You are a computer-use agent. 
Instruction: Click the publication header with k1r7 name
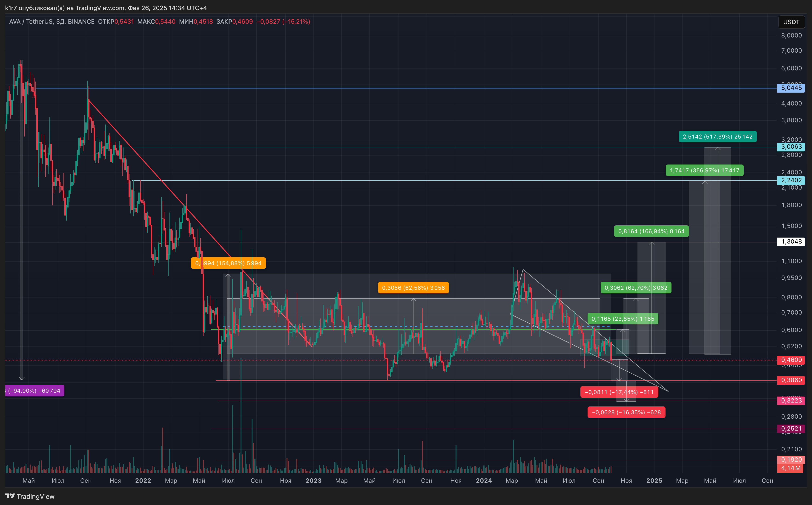[x=106, y=8]
